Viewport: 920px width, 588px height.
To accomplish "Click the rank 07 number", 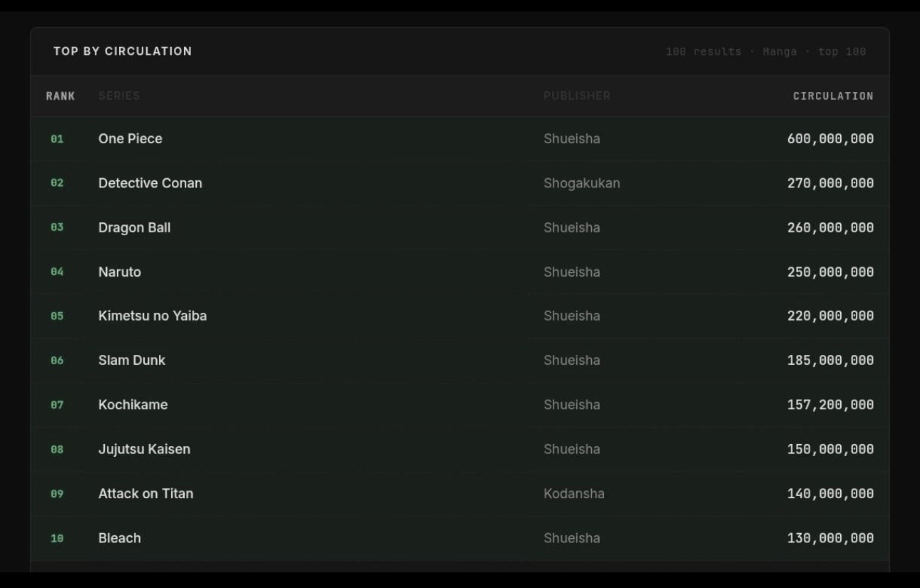I will click(x=57, y=405).
